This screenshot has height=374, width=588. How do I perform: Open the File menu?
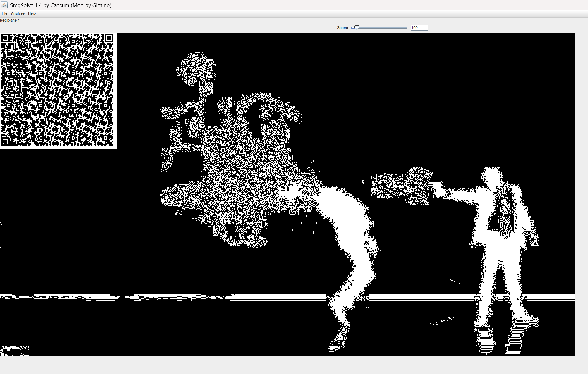pos(4,13)
